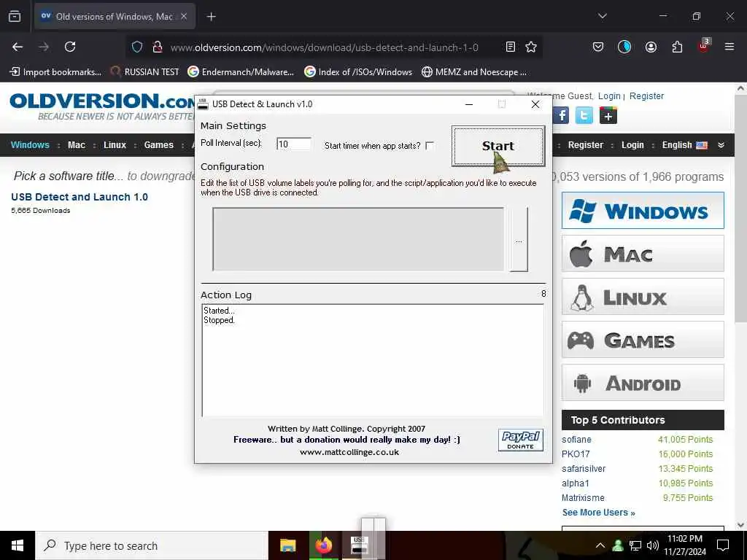The height and width of the screenshot is (560, 747).
Task: Click the USB volume labels configuration list box
Action: tap(358, 239)
